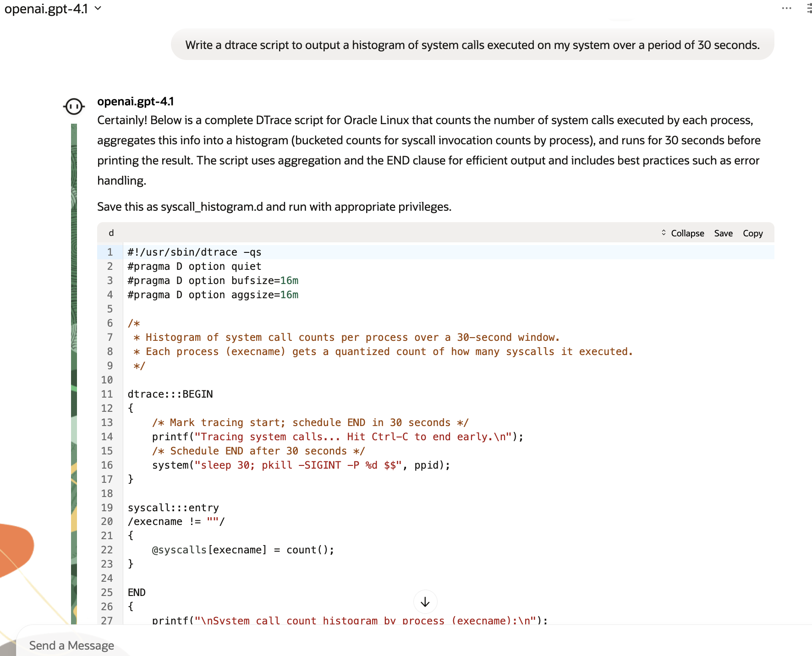Click the '@syscalls[execname] = count();' line
The height and width of the screenshot is (656, 812).
click(x=243, y=550)
